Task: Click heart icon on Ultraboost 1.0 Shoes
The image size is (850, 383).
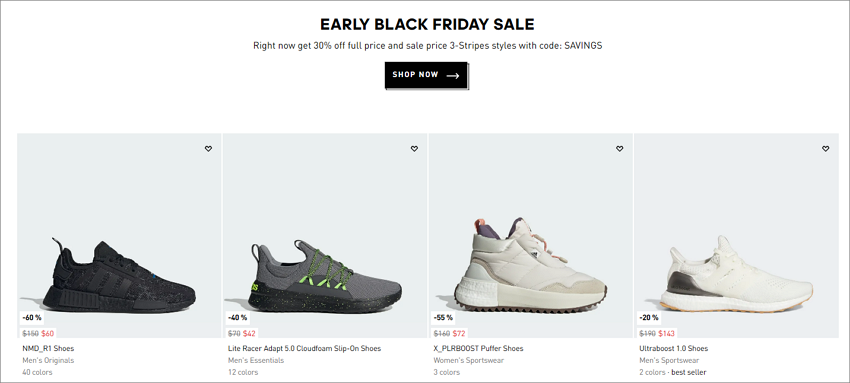Action: 825,149
